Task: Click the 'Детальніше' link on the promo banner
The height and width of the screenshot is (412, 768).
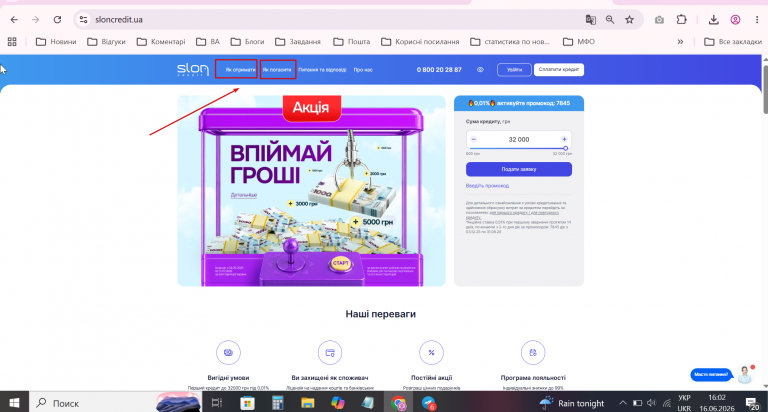Action: coord(244,195)
